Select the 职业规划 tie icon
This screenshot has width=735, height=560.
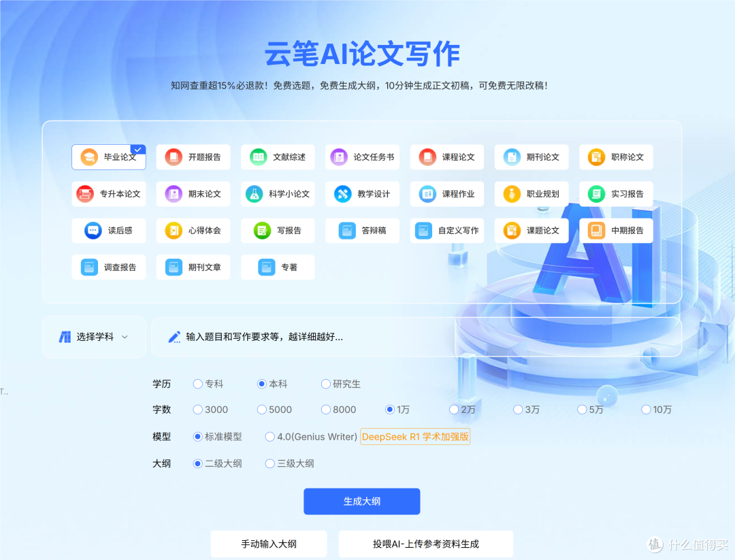click(x=511, y=193)
